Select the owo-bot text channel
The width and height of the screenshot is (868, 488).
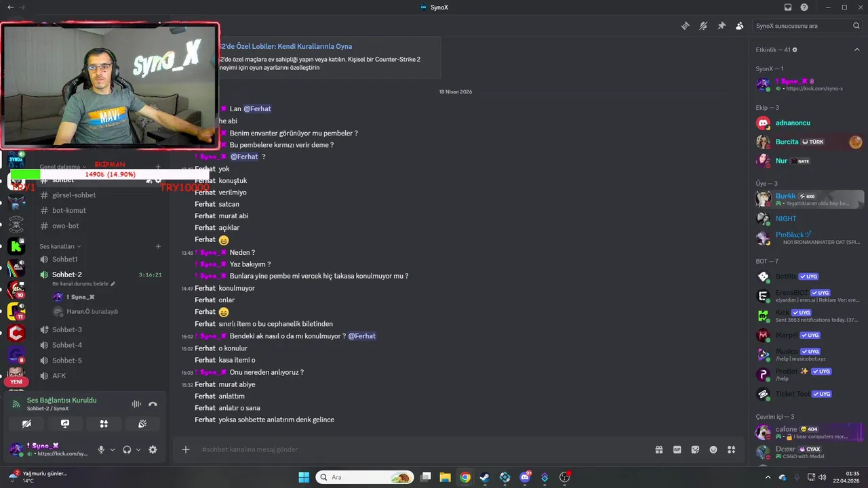click(100, 226)
